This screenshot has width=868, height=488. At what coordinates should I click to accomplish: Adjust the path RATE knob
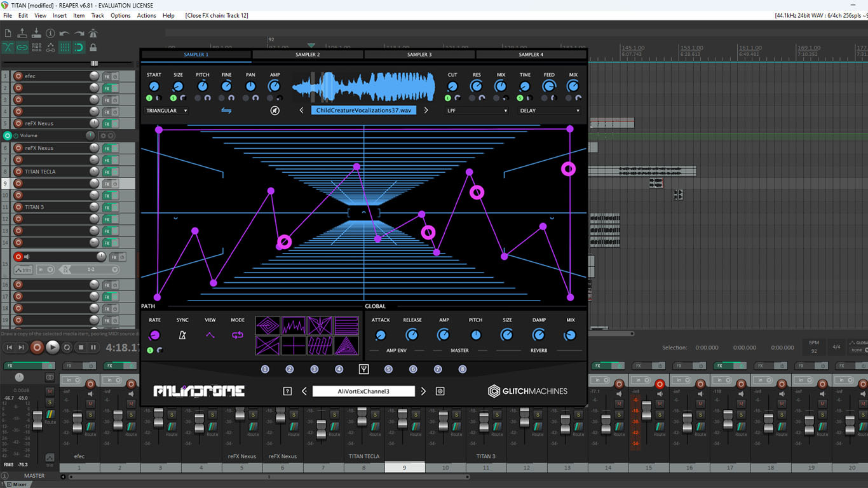click(x=154, y=335)
